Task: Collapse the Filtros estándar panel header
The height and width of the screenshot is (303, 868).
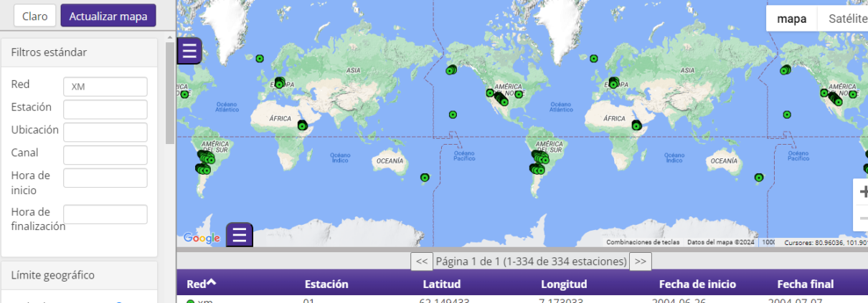Action: [x=79, y=52]
